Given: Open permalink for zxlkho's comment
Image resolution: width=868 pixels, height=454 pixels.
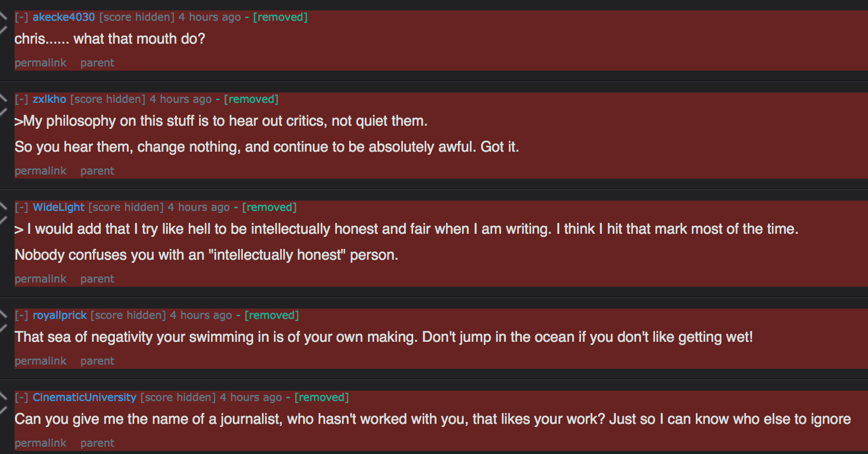Looking at the screenshot, I should [41, 171].
